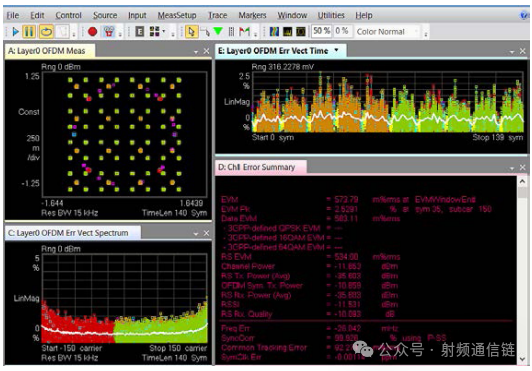This screenshot has height=371, width=532.
Task: Open the Markers menu
Action: click(x=252, y=15)
